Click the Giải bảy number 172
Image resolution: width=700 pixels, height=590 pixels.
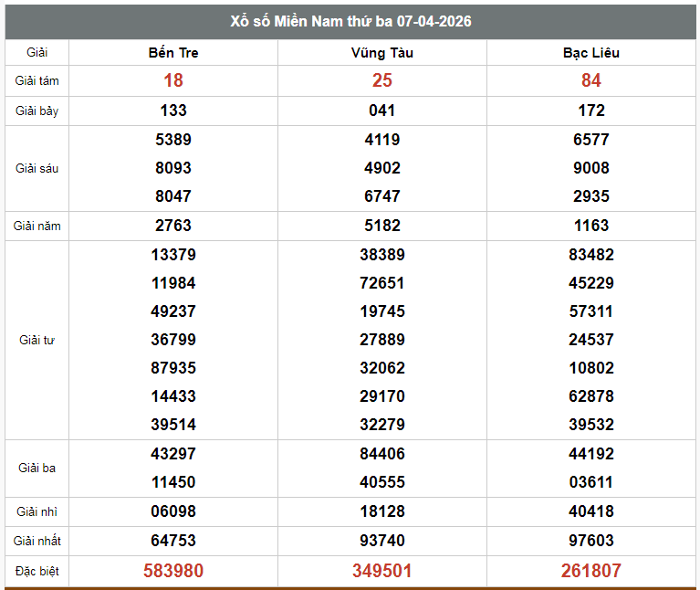(x=590, y=111)
